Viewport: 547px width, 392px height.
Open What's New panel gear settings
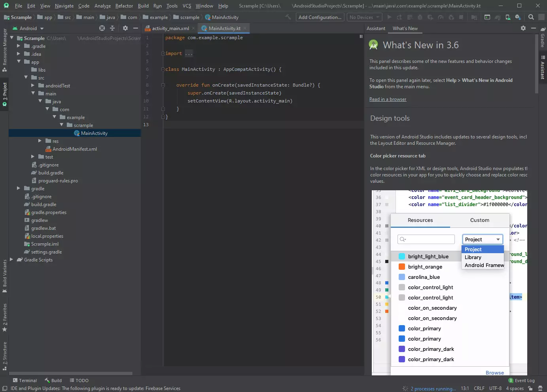click(x=523, y=28)
